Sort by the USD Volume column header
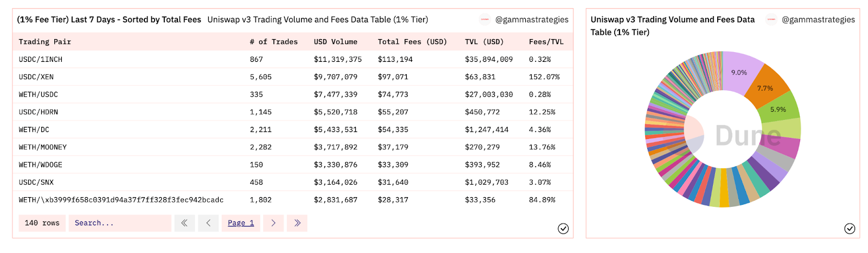The width and height of the screenshot is (868, 253). [335, 42]
